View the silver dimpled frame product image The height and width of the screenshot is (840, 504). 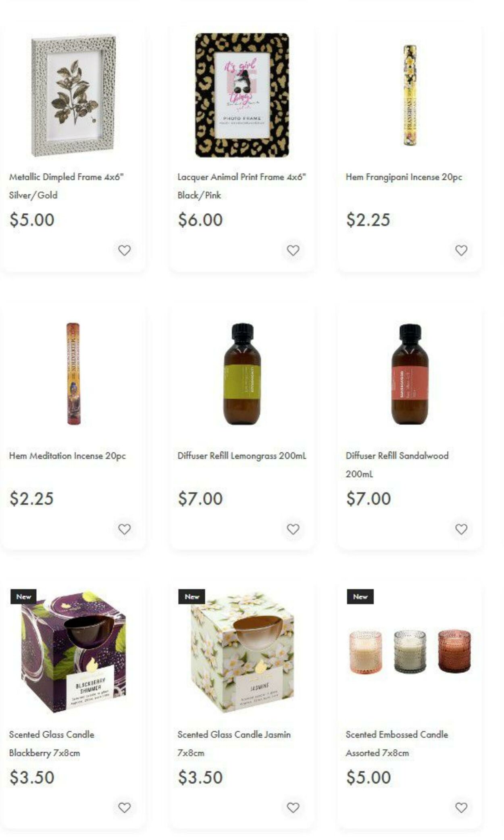tap(74, 96)
